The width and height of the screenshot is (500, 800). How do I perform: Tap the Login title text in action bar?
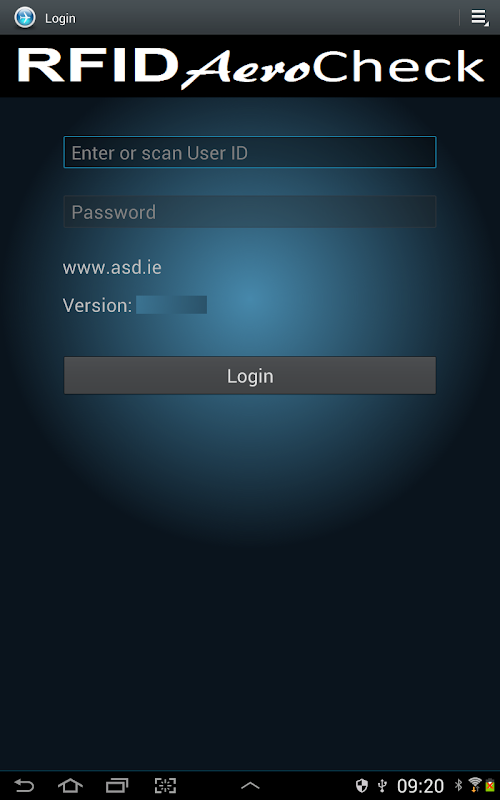click(60, 18)
